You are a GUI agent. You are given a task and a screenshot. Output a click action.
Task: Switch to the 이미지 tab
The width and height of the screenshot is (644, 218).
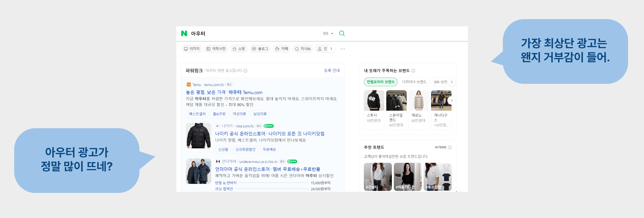click(192, 49)
